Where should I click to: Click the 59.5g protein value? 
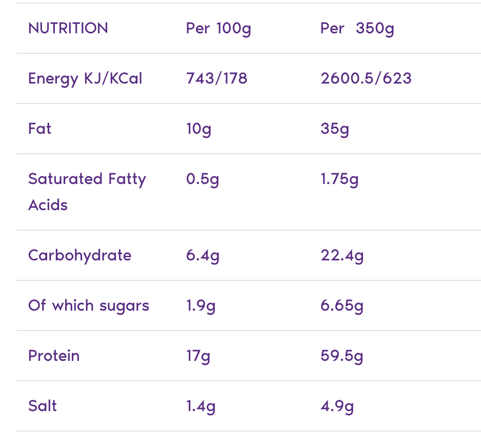click(342, 356)
